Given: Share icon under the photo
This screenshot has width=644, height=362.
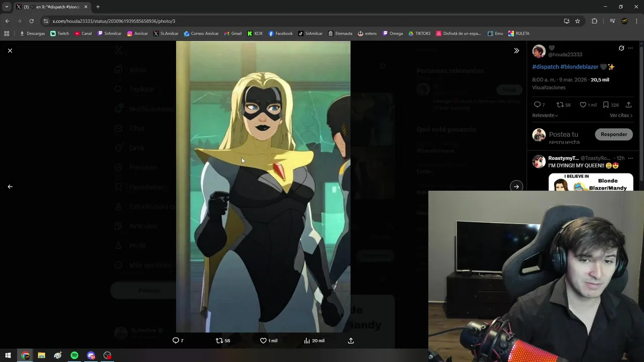Looking at the screenshot, I should tap(351, 340).
